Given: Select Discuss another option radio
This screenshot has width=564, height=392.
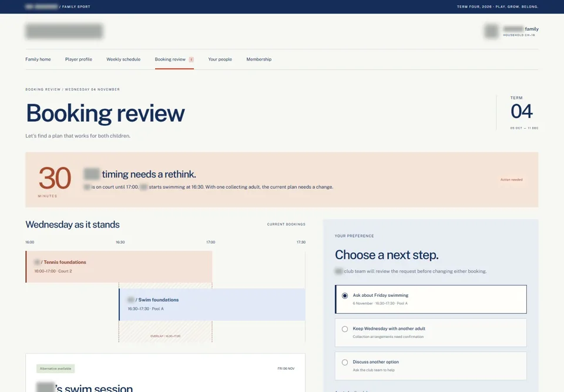Looking at the screenshot, I should click(345, 363).
